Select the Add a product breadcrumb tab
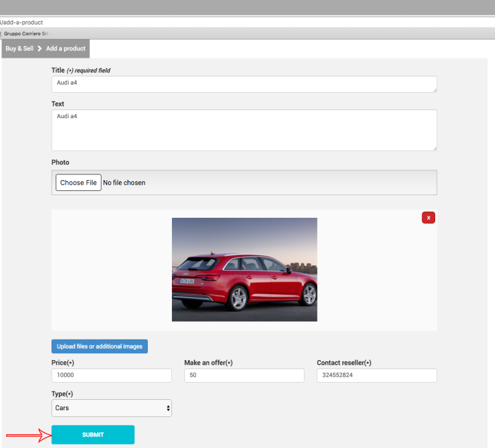 point(66,49)
